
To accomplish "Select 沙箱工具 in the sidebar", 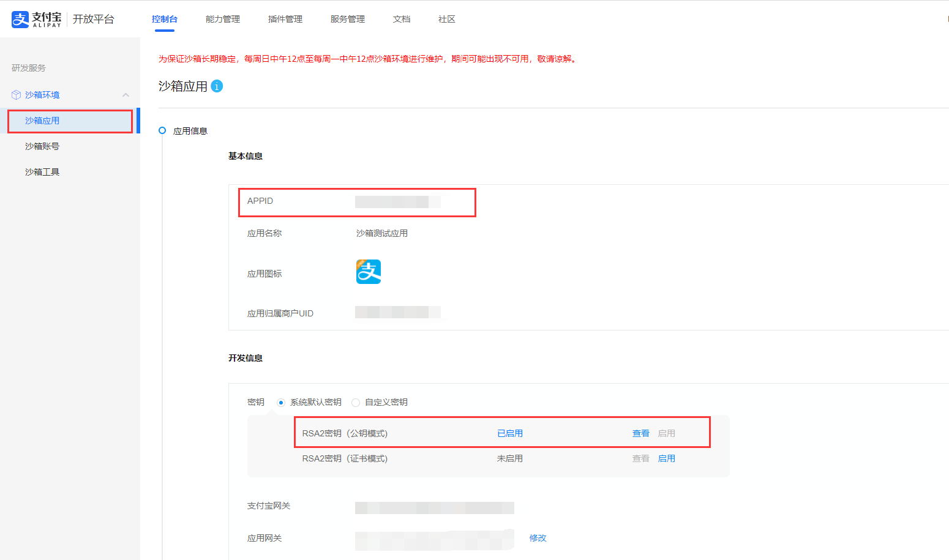I will tap(42, 172).
